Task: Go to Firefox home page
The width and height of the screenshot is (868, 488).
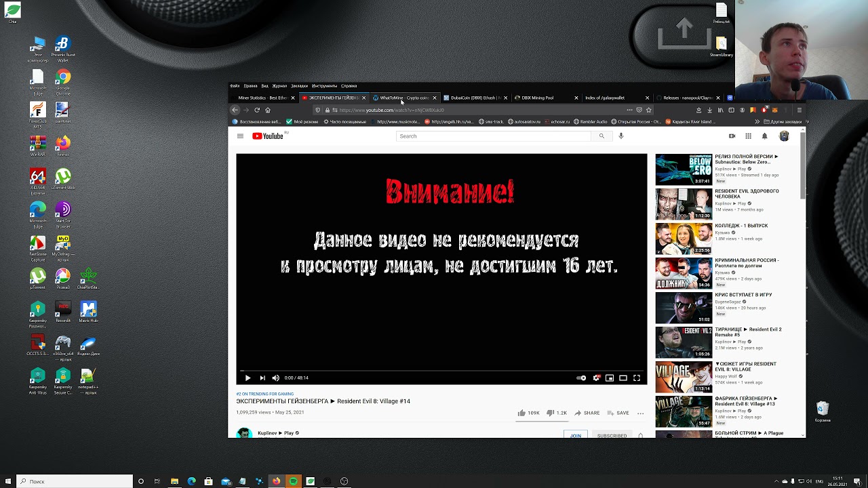Action: point(268,110)
